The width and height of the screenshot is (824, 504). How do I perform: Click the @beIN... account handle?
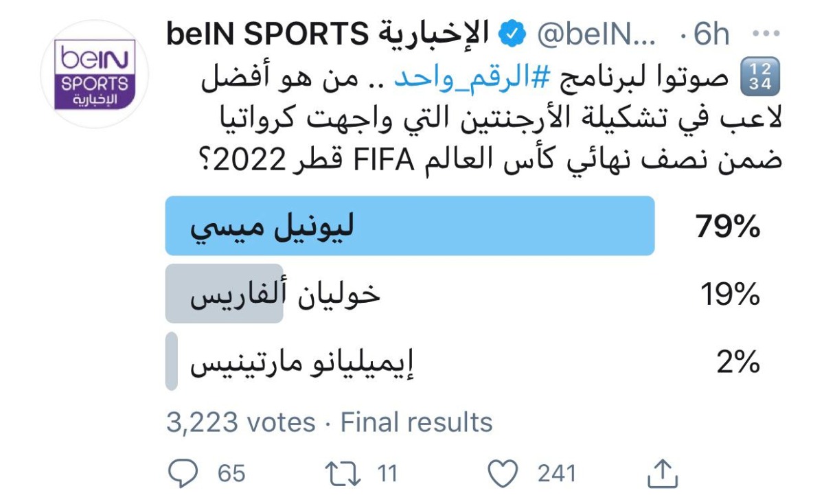tap(597, 35)
